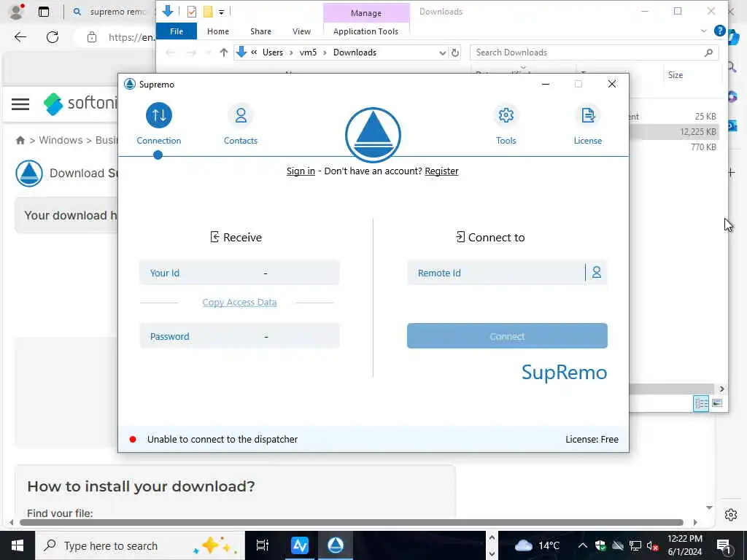This screenshot has height=560, width=747.
Task: Click the muted volume tray icon
Action: point(651,545)
